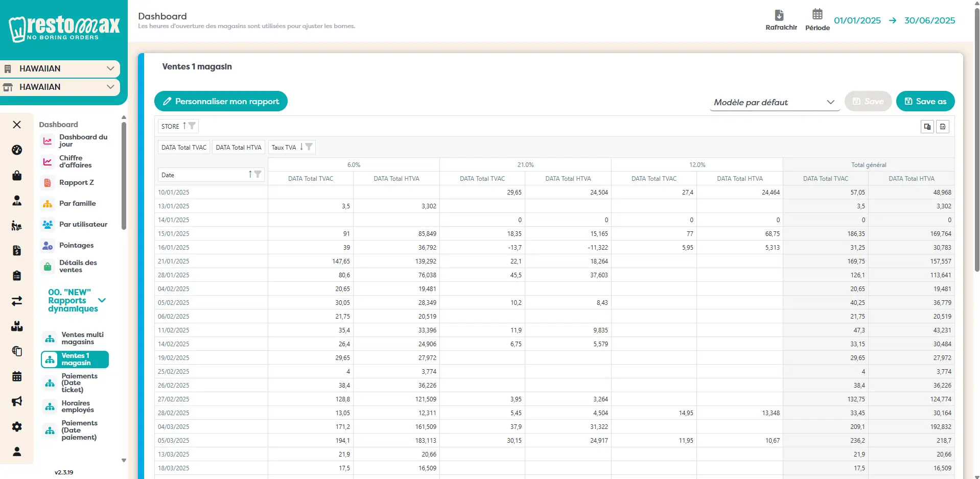
Task: Click the 21.0% tax rate column header
Action: pyautogui.click(x=525, y=165)
